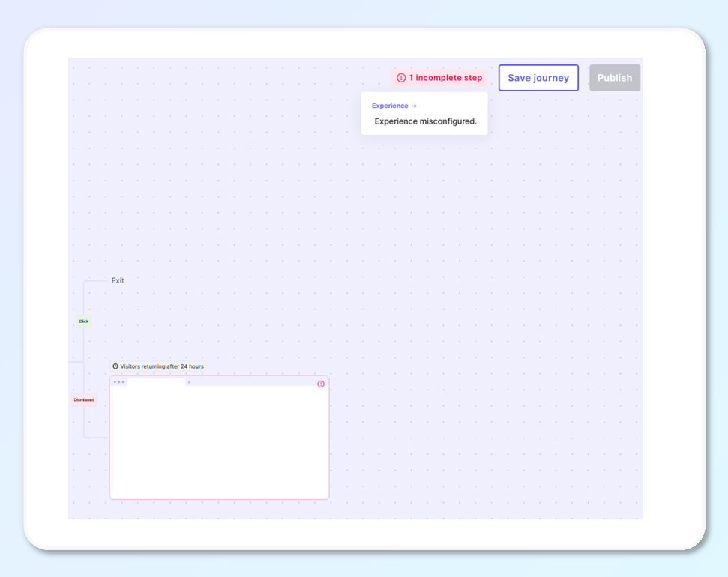Screen dimensions: 728x577
Task: Select the pink Dismissed branch tag
Action: 84,399
